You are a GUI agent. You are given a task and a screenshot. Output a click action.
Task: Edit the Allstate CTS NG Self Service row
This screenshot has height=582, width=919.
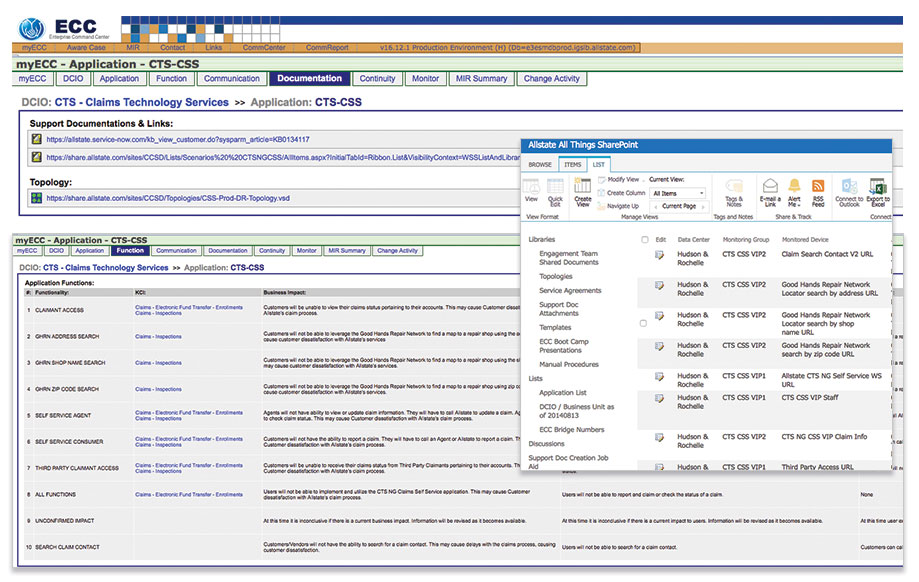click(x=659, y=377)
